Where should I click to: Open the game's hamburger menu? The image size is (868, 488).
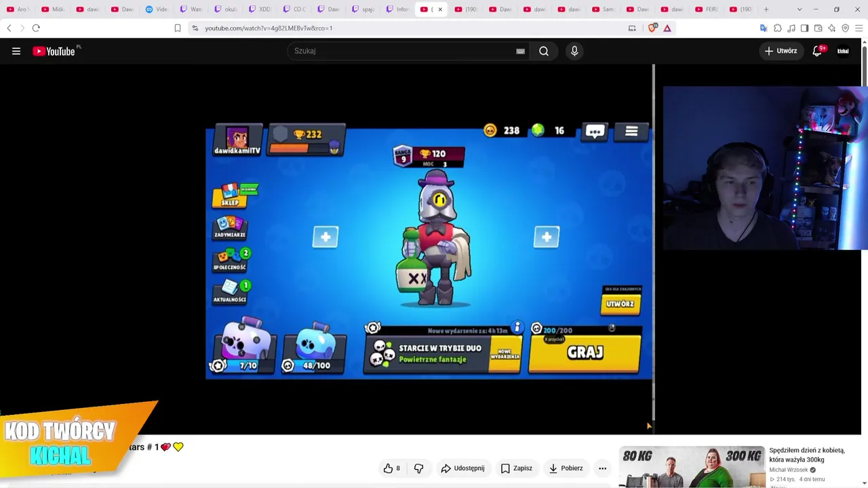[631, 131]
